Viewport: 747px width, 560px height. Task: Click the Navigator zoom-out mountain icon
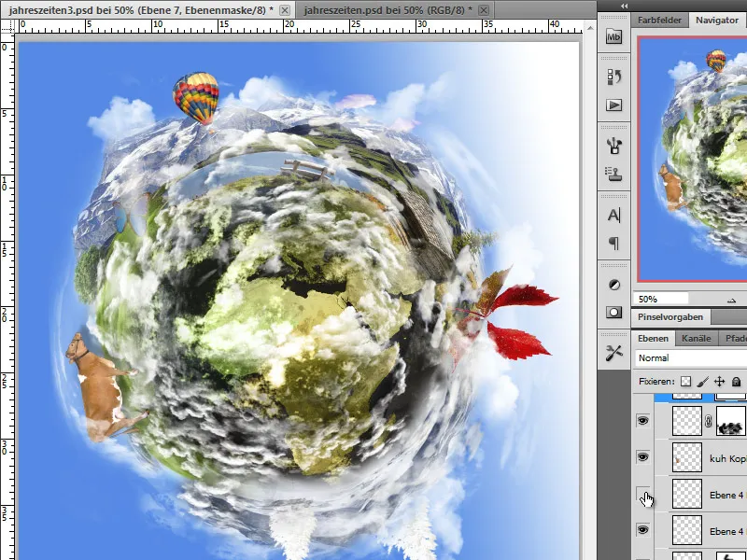[731, 300]
